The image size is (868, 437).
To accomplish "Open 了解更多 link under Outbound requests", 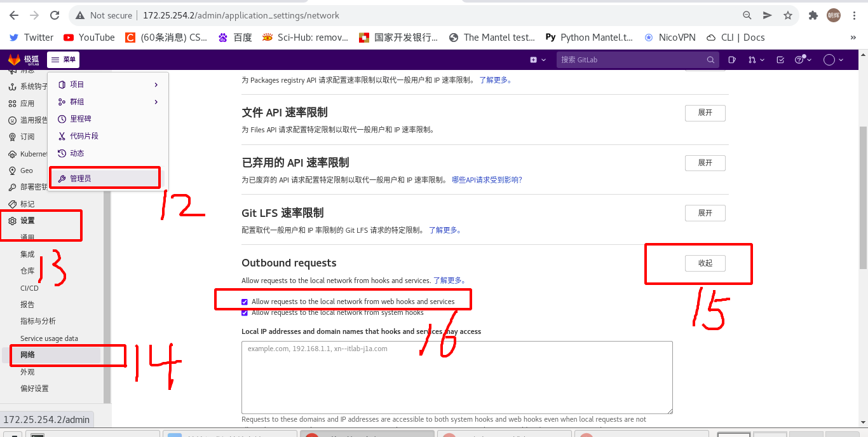I will pyautogui.click(x=449, y=281).
